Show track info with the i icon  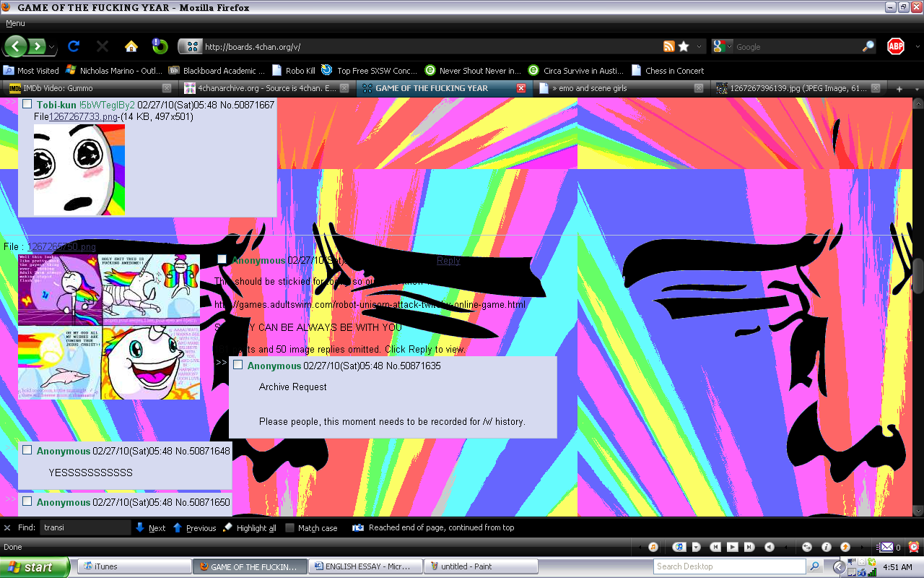[827, 547]
